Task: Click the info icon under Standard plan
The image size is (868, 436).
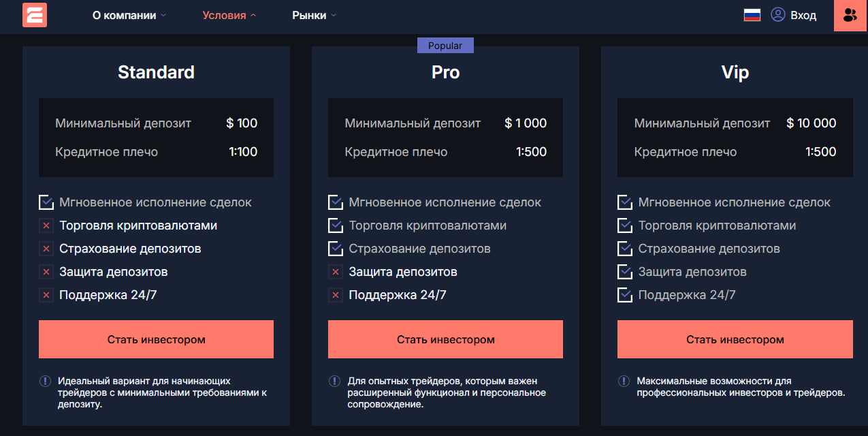Action: point(46,381)
